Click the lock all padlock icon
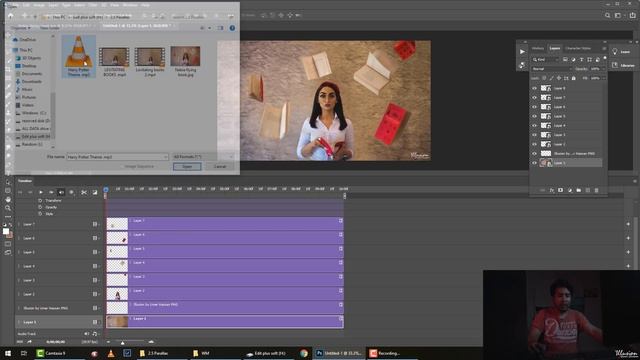Image resolution: width=640 pixels, height=360 pixels. coord(573,78)
